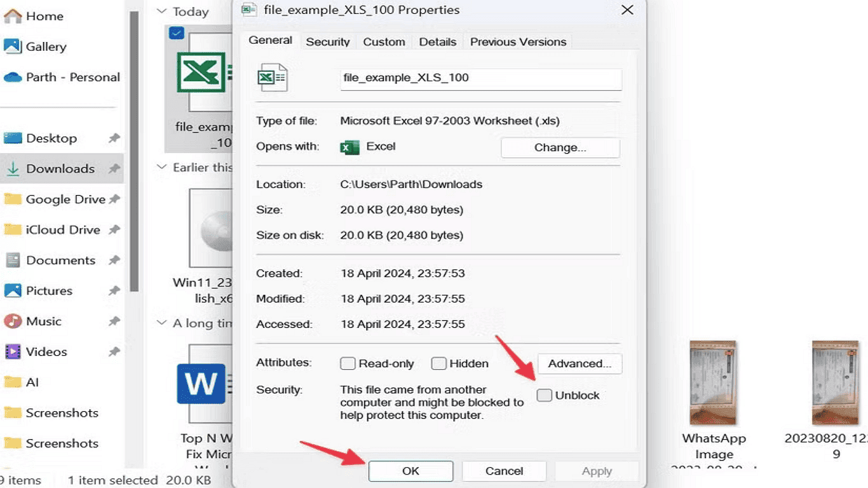The height and width of the screenshot is (488, 868).
Task: Collapse the A long time ago group
Action: [161, 323]
